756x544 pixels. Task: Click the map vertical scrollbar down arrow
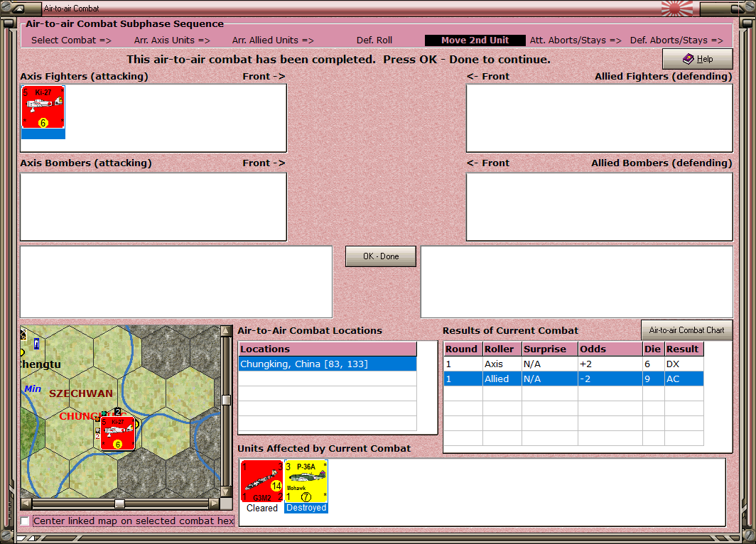[226, 491]
